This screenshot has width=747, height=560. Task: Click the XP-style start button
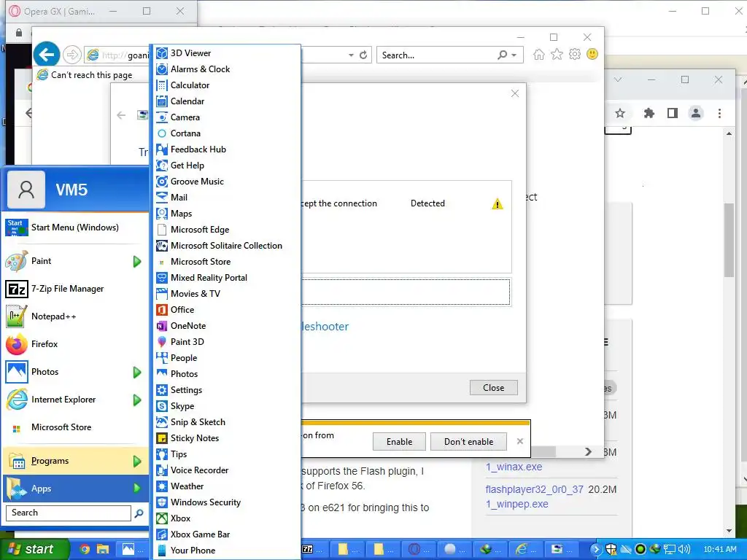click(x=34, y=549)
